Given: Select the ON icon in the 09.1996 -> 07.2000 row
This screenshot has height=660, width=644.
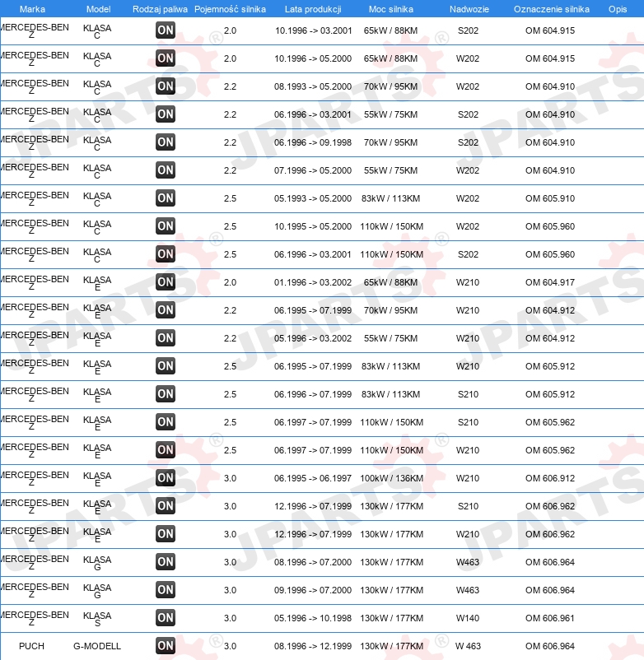Looking at the screenshot, I should (165, 590).
